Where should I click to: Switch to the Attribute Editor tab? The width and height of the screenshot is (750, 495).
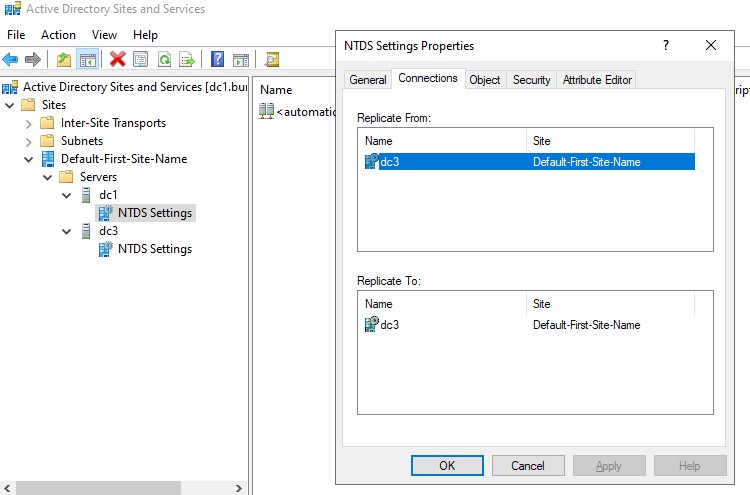click(x=597, y=79)
